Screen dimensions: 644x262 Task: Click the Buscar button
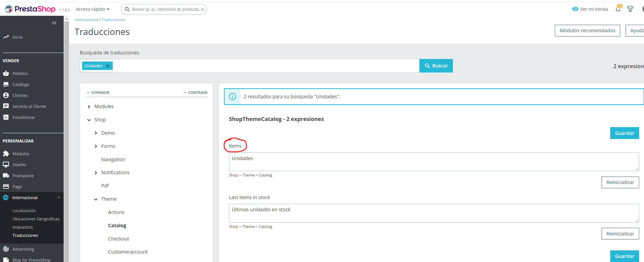[x=436, y=66]
